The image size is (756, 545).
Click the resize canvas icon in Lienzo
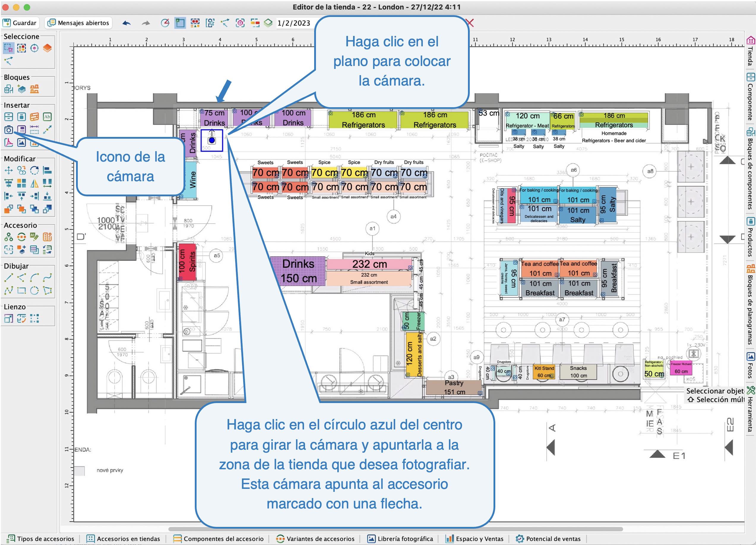click(9, 319)
